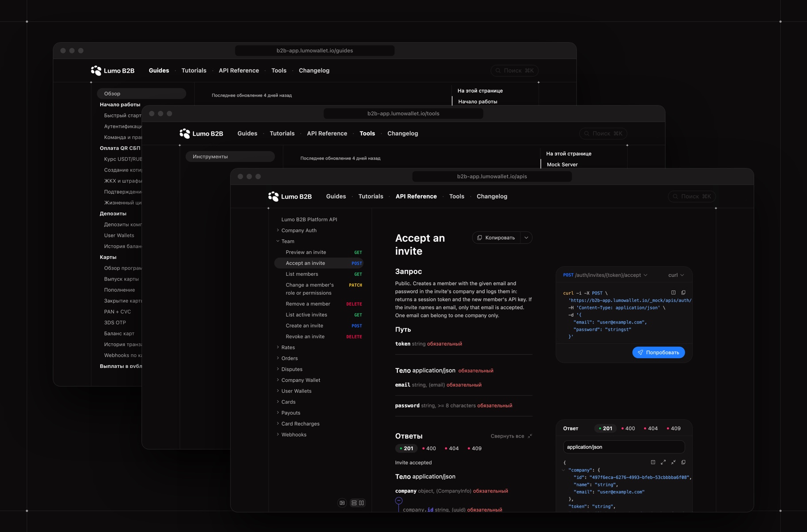Switch to side-by-side columns layout
807x532 pixels.
pos(361,503)
